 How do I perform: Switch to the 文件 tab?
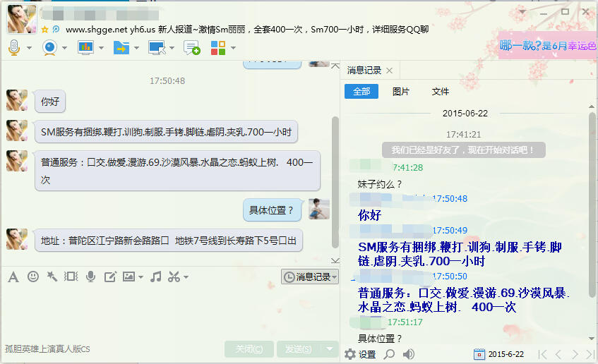(x=441, y=92)
